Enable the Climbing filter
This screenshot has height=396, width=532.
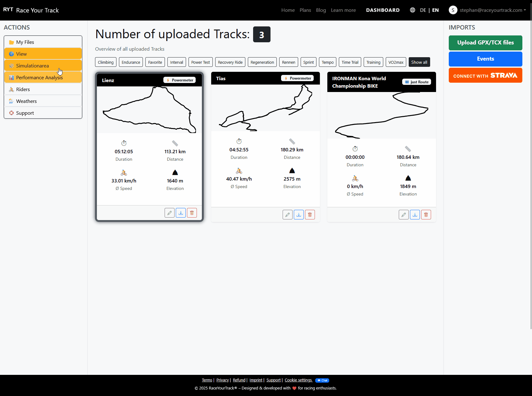[x=106, y=62]
